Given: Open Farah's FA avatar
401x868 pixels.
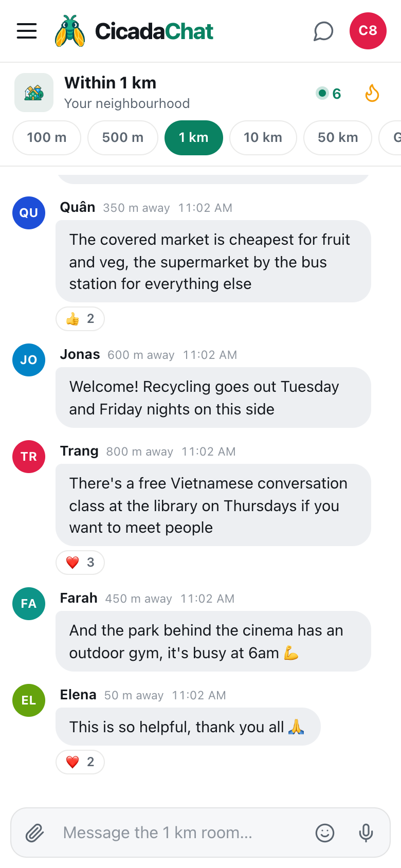Looking at the screenshot, I should pyautogui.click(x=29, y=604).
